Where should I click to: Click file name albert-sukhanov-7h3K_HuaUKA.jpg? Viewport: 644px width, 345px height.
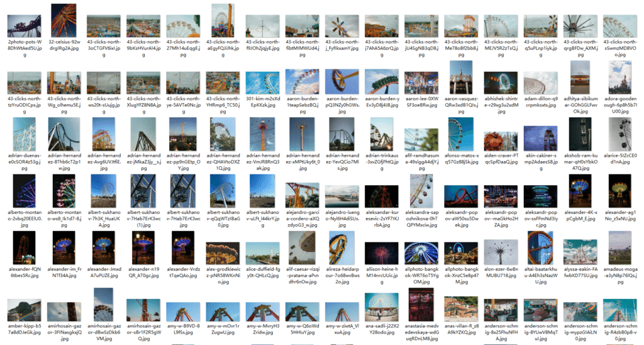(104, 218)
